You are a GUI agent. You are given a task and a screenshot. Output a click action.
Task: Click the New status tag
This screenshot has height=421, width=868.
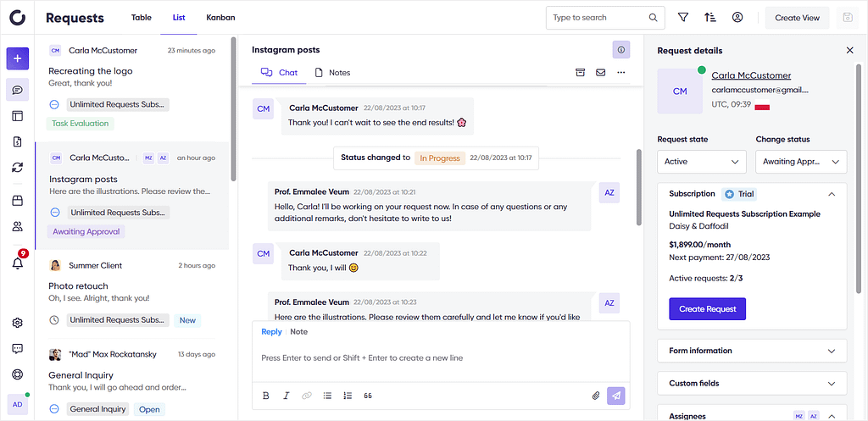point(187,320)
